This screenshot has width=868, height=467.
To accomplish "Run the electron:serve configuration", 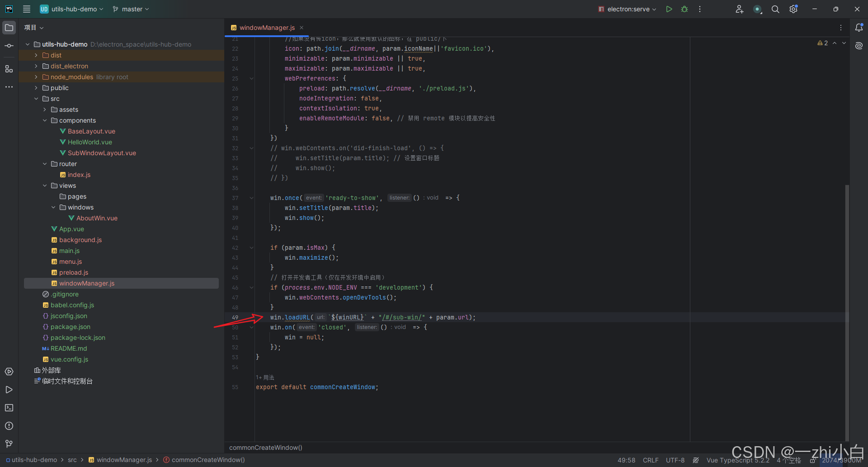I will (669, 9).
